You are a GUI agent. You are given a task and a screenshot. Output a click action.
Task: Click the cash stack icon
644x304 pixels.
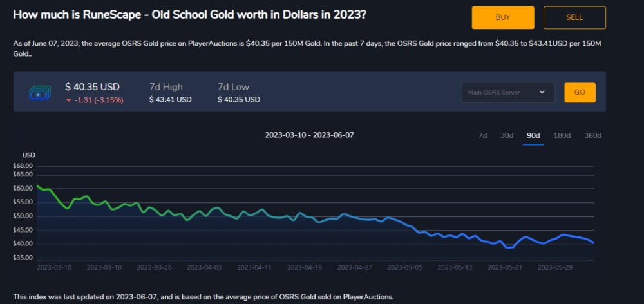click(39, 93)
